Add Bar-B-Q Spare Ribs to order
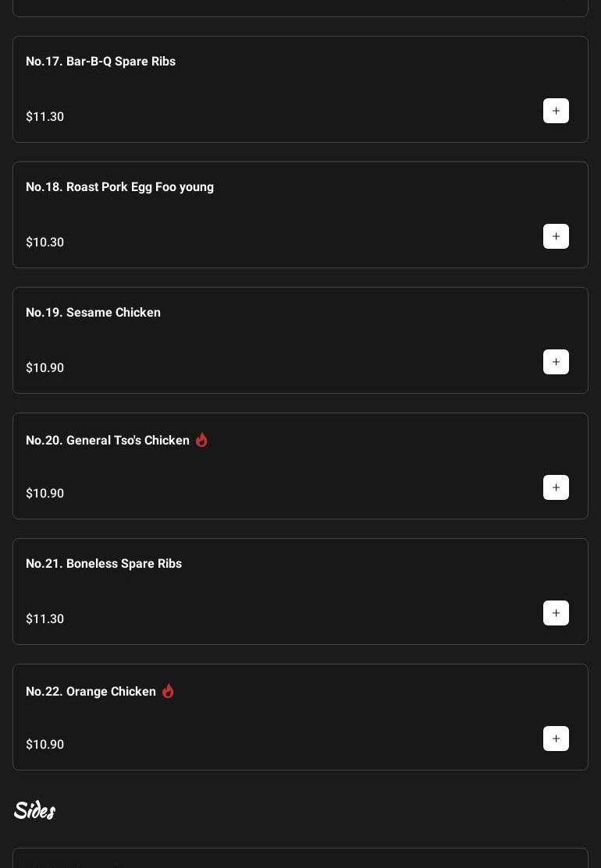This screenshot has width=601, height=868. [556, 111]
